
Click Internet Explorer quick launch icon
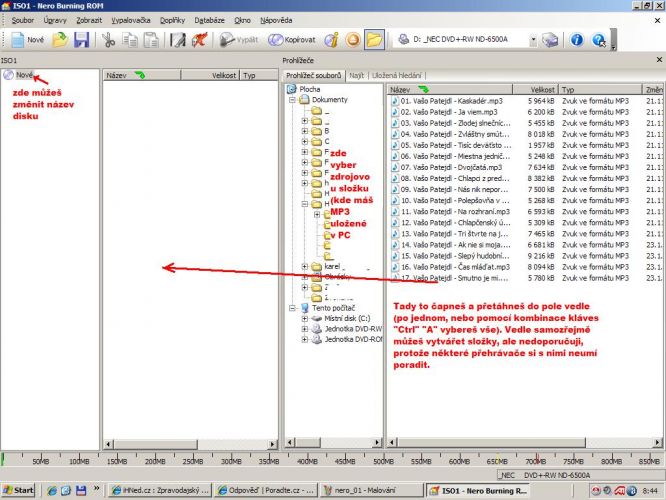(x=52, y=491)
